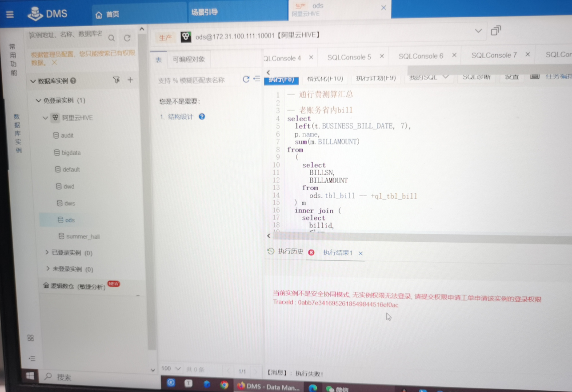Screen dimensions: 572x392
Task: Select the default database
Action: point(68,169)
